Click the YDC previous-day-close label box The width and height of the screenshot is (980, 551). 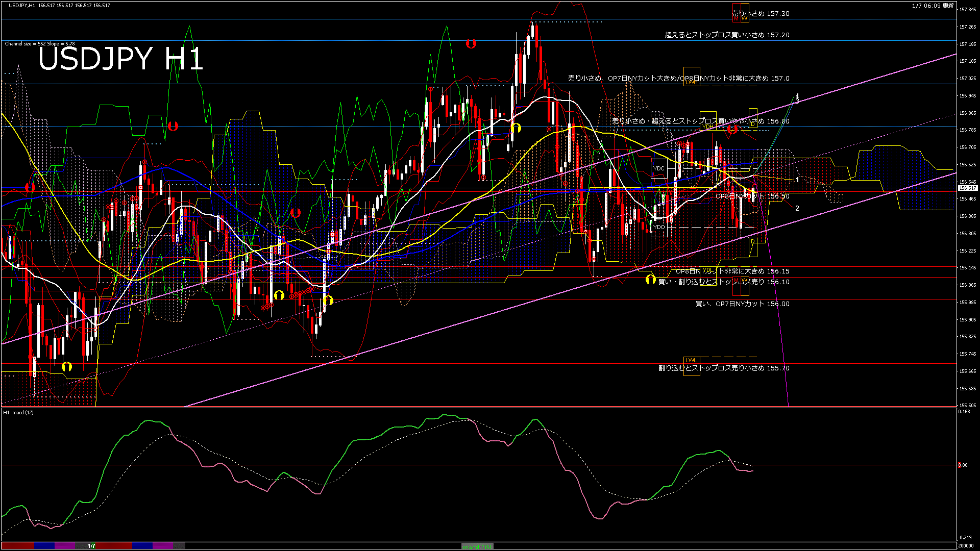[659, 168]
